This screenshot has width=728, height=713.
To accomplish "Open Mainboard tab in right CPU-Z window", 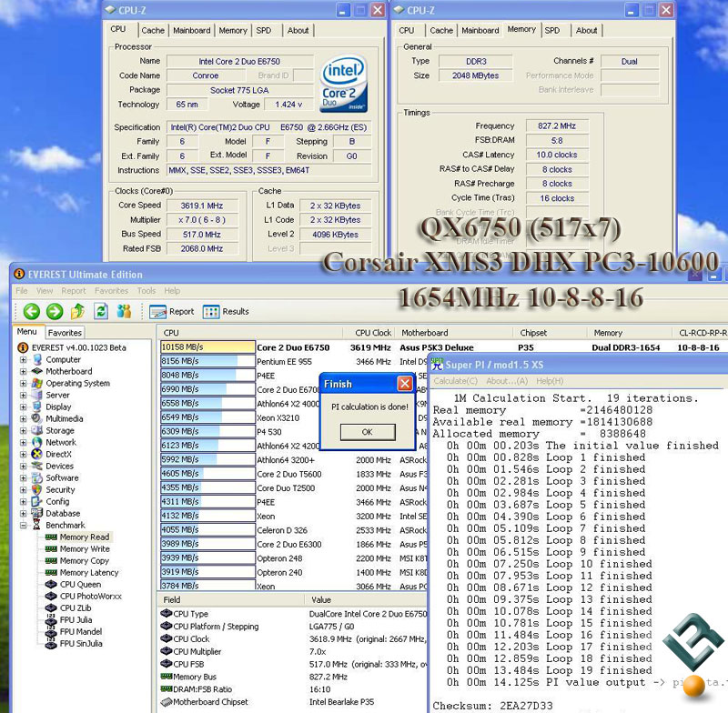I will pyautogui.click(x=480, y=31).
